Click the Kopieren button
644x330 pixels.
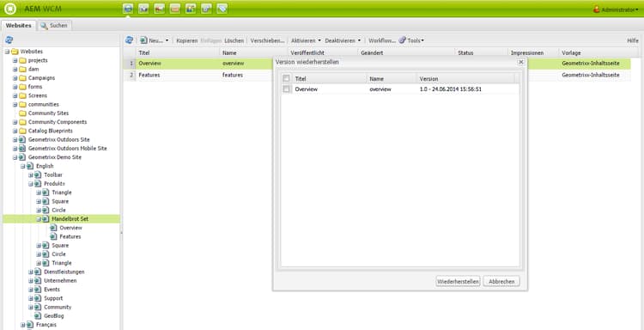(x=187, y=40)
